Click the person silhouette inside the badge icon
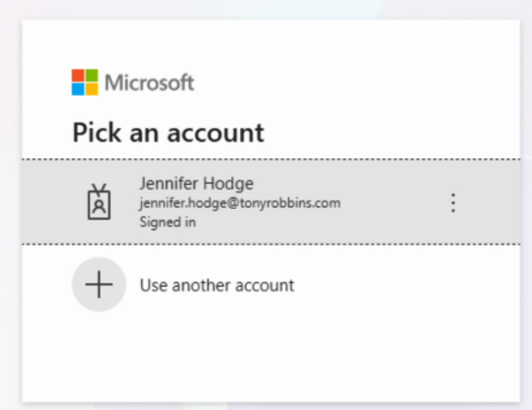Image resolution: width=532 pixels, height=410 pixels. pyautogui.click(x=99, y=206)
